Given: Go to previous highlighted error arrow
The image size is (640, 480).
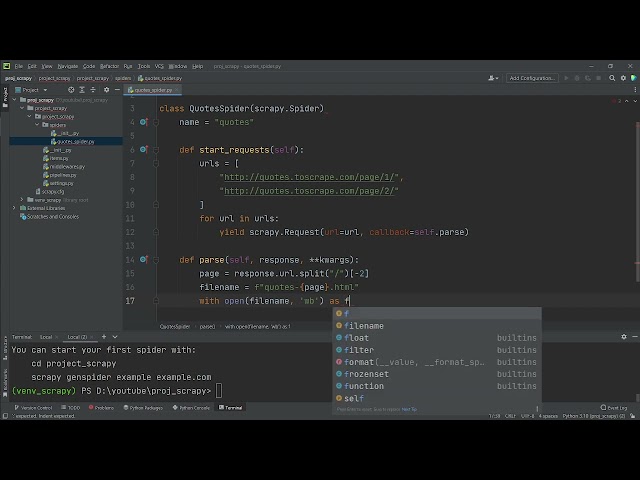Looking at the screenshot, I should (627, 101).
